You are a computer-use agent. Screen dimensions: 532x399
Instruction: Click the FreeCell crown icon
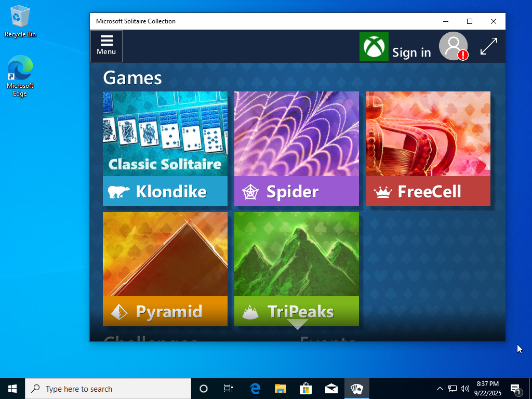point(383,192)
